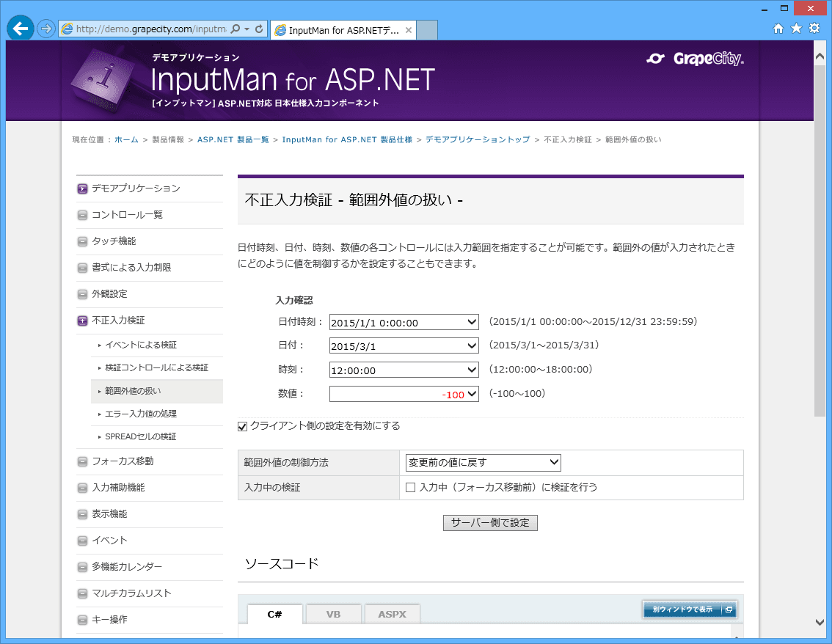832x644 pixels.
Task: Expand the イベント menu icon
Action: pyautogui.click(x=82, y=541)
